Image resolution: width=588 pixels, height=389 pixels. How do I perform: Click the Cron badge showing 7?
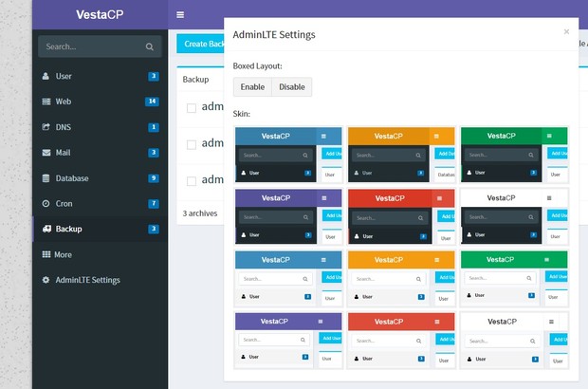click(154, 204)
